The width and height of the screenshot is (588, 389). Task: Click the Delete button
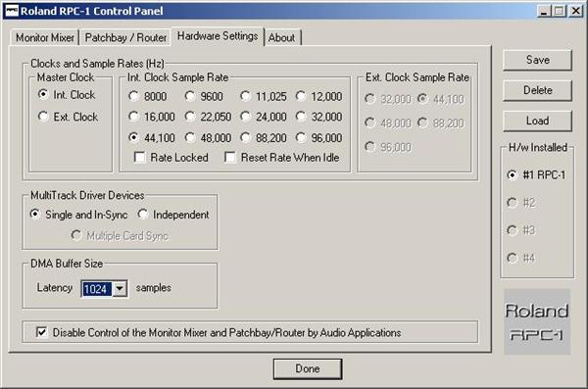pyautogui.click(x=537, y=90)
